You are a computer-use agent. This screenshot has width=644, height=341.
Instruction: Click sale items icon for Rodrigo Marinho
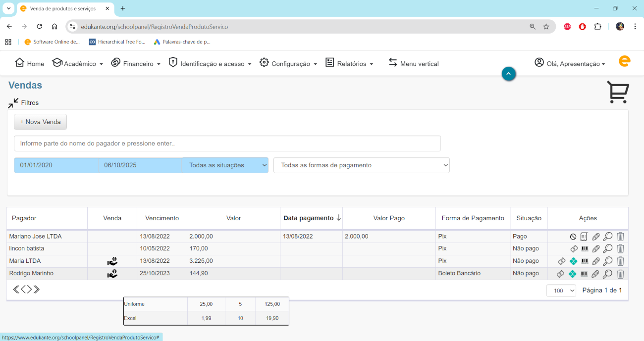112,273
